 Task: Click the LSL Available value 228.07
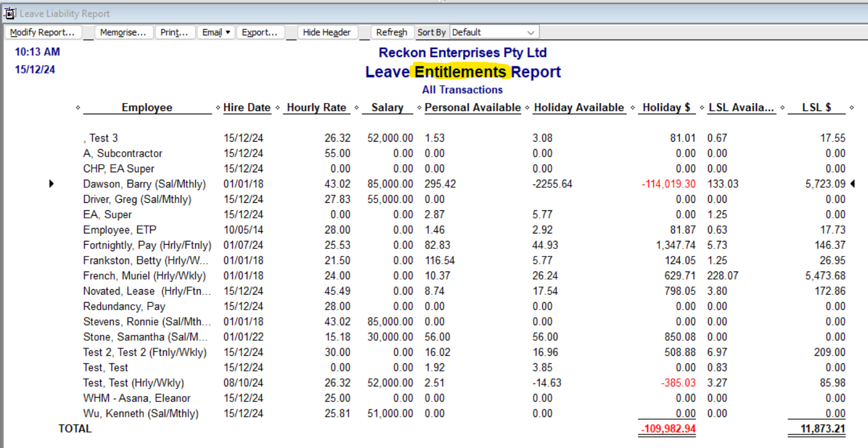point(723,276)
